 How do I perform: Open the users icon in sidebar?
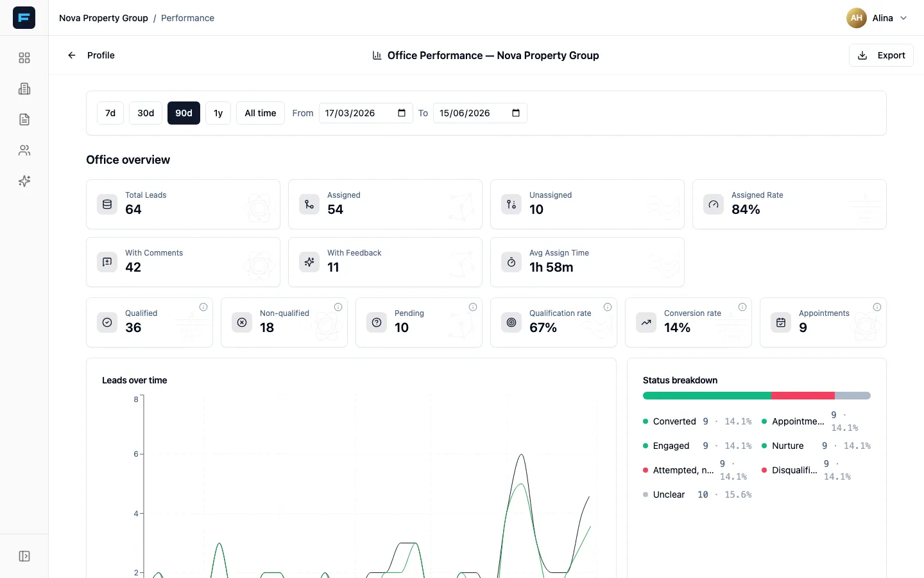tap(24, 150)
